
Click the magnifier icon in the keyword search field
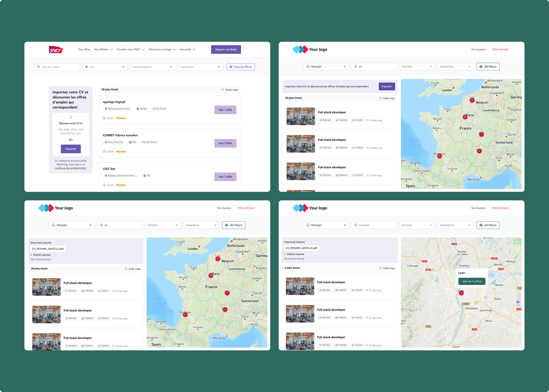tap(38, 67)
